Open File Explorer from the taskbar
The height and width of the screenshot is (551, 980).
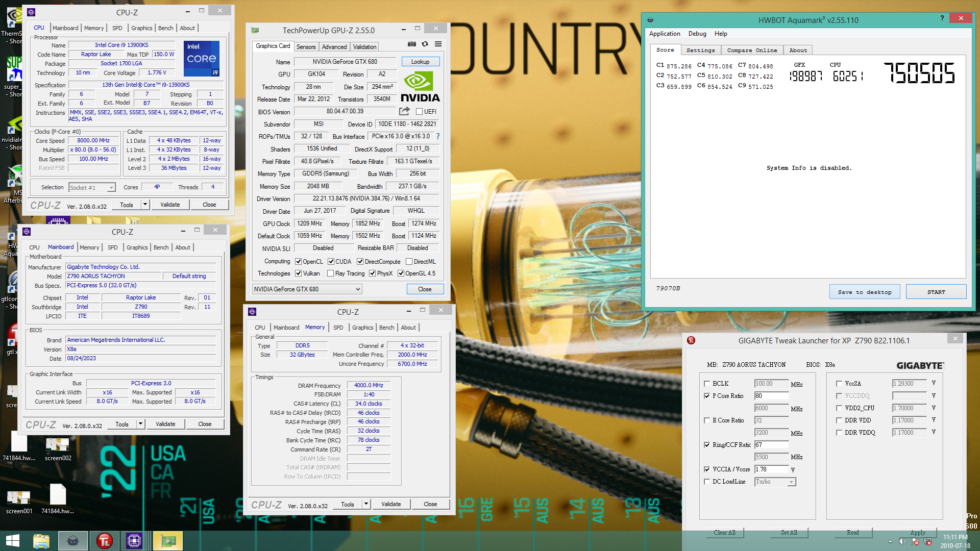pos(41,541)
